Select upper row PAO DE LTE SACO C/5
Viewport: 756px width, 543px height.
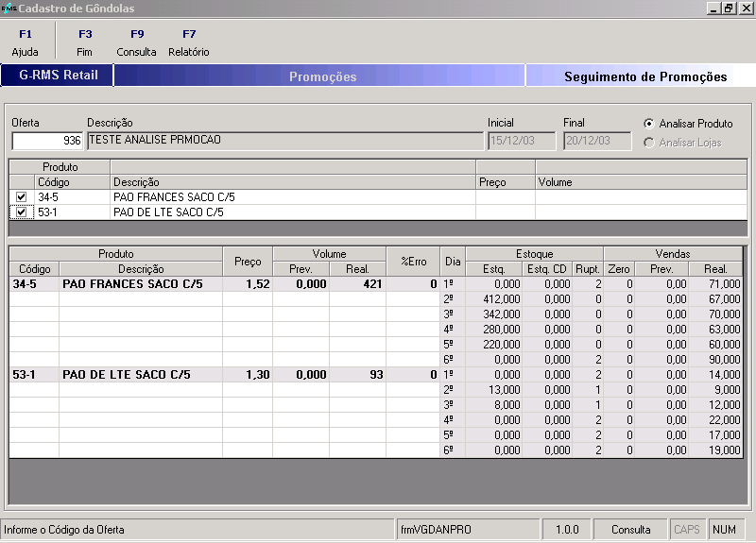(378, 212)
